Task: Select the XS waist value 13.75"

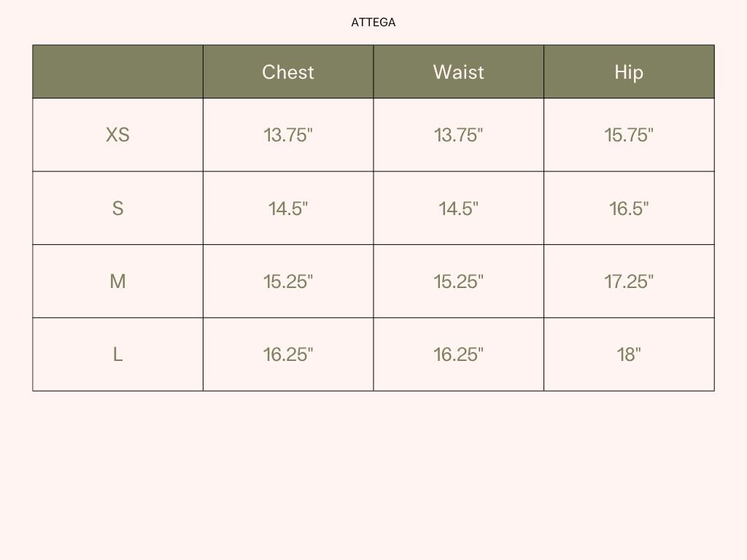Action: tap(458, 135)
